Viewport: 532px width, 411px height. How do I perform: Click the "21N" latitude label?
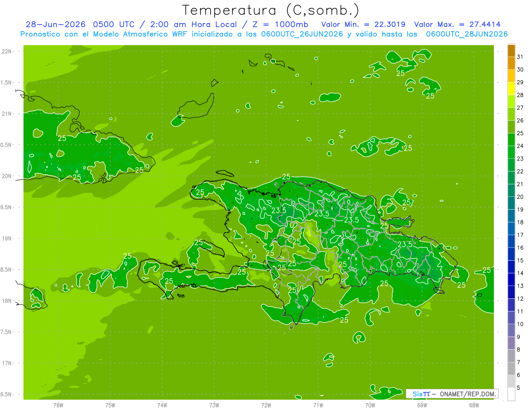click(7, 114)
